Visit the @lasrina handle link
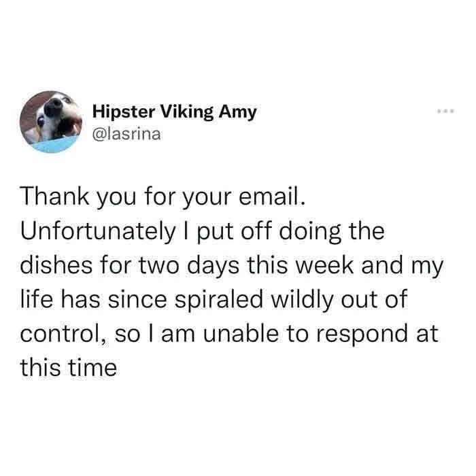Image resolution: width=476 pixels, height=476 pixels. point(126,134)
